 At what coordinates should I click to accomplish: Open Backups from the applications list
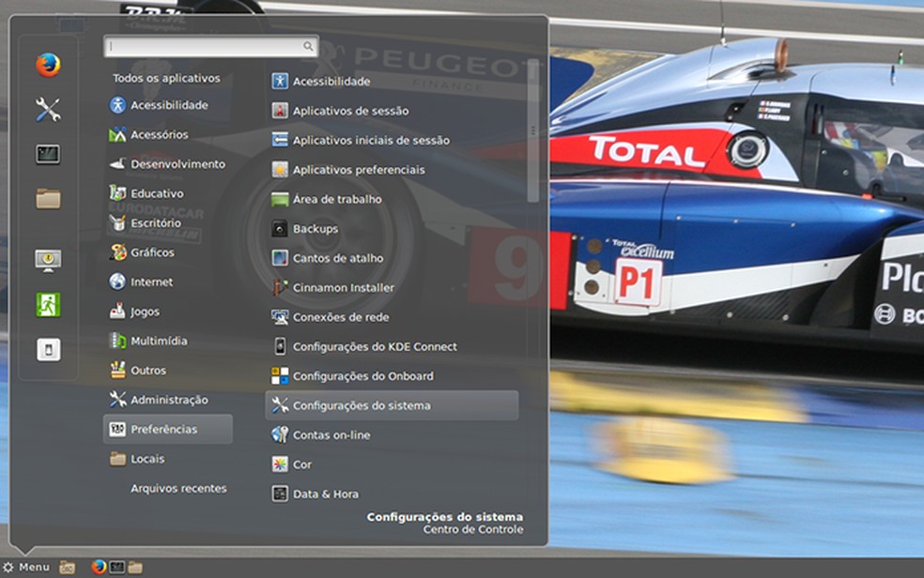(x=315, y=229)
